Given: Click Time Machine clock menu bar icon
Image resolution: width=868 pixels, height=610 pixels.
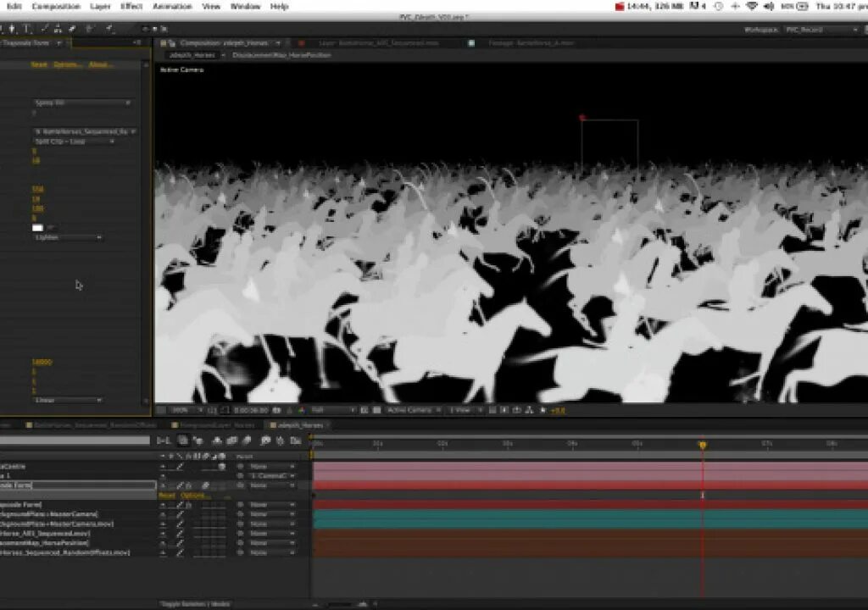Looking at the screenshot, I should [x=719, y=6].
